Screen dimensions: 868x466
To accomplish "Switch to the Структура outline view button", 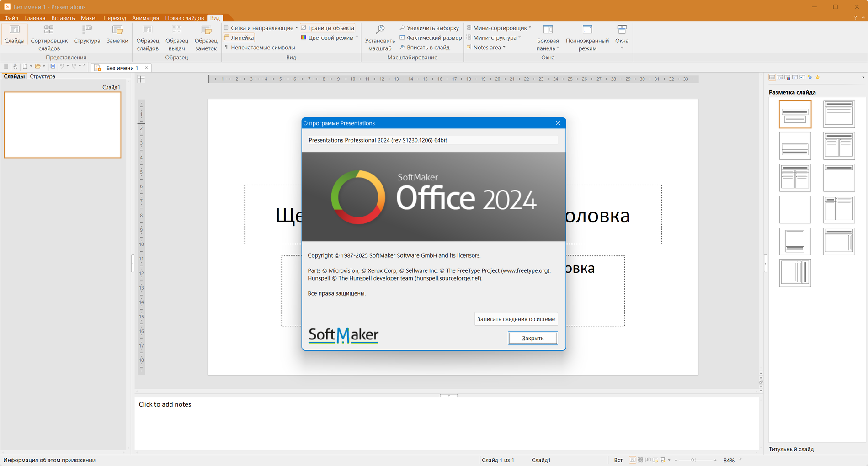I will (x=87, y=35).
